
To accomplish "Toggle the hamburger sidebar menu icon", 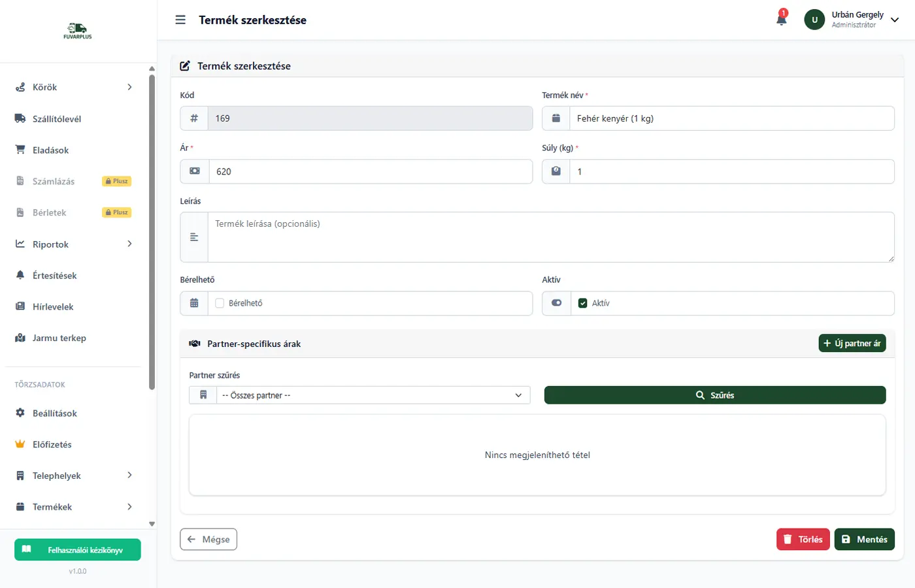I will (x=180, y=20).
